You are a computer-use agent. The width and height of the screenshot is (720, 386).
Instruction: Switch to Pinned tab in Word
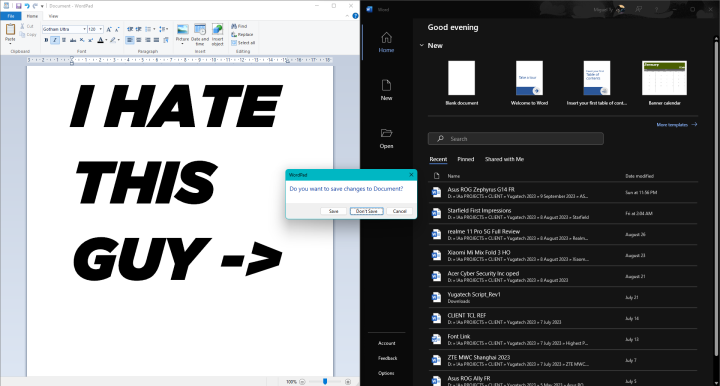(466, 159)
